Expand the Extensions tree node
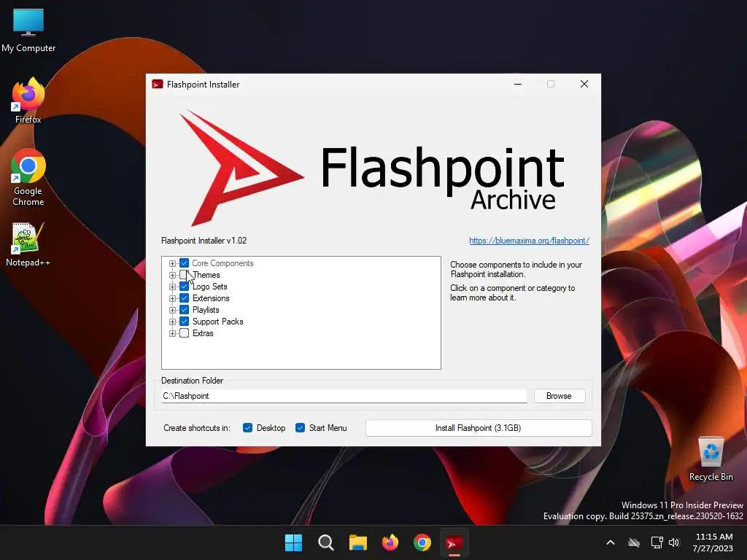 (x=172, y=298)
